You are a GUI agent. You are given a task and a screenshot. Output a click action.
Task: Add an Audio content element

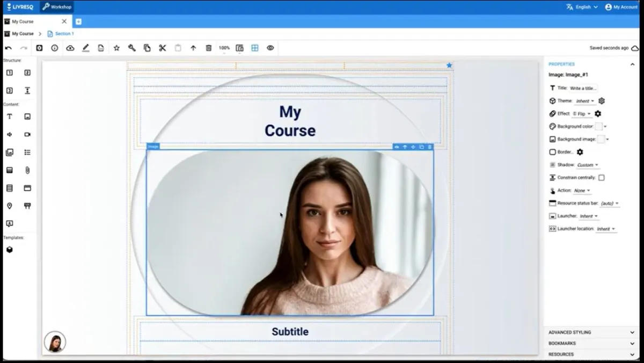click(10, 134)
